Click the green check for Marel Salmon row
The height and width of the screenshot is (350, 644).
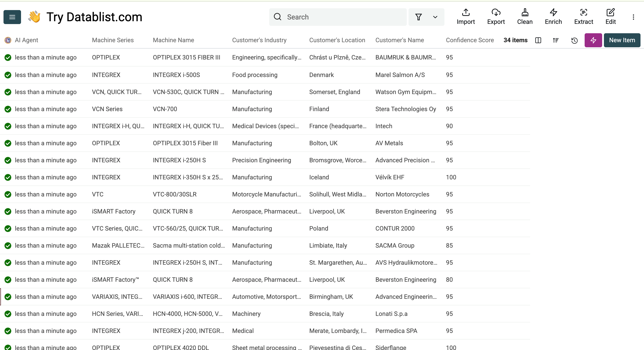8,75
